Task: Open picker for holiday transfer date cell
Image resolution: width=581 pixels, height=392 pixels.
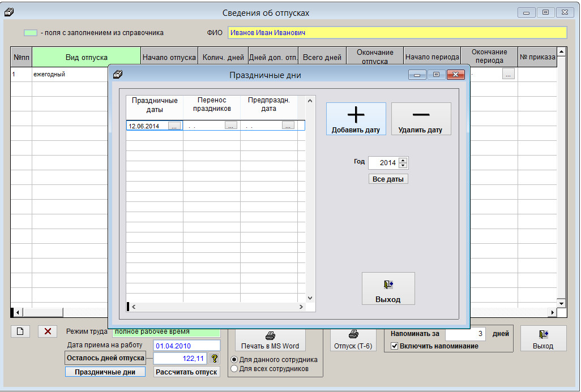Action: tap(231, 126)
